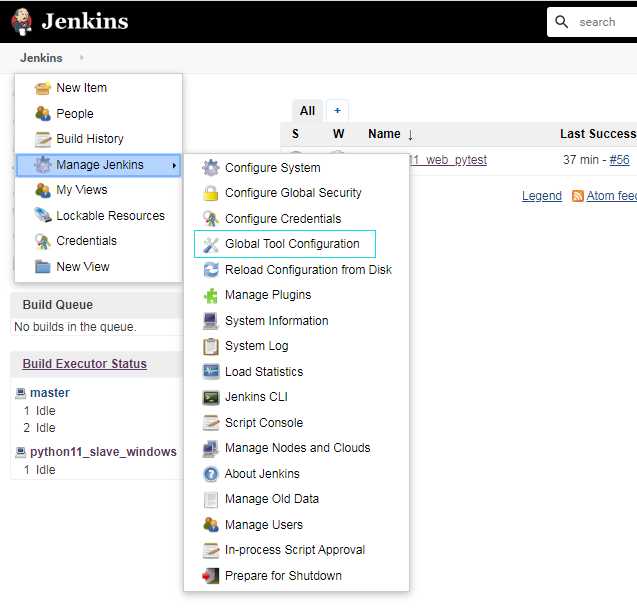637x611 pixels.
Task: Open the web_pytest job link
Action: [448, 160]
